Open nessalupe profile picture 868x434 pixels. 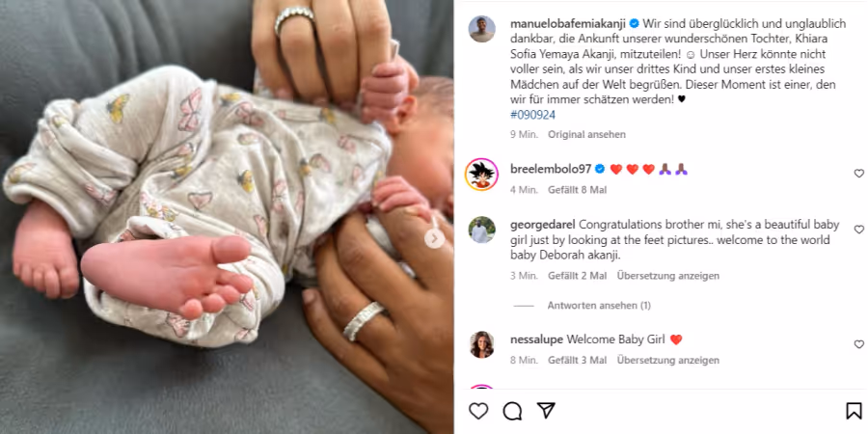click(481, 344)
